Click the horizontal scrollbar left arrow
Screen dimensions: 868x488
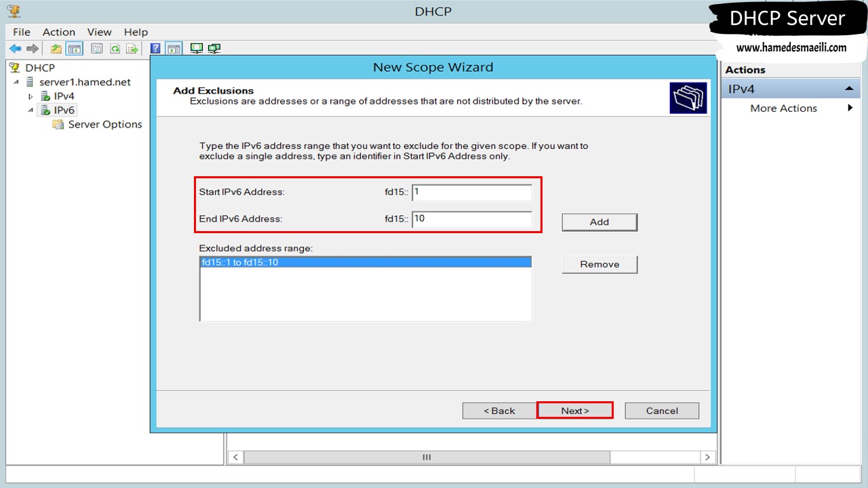tap(235, 457)
